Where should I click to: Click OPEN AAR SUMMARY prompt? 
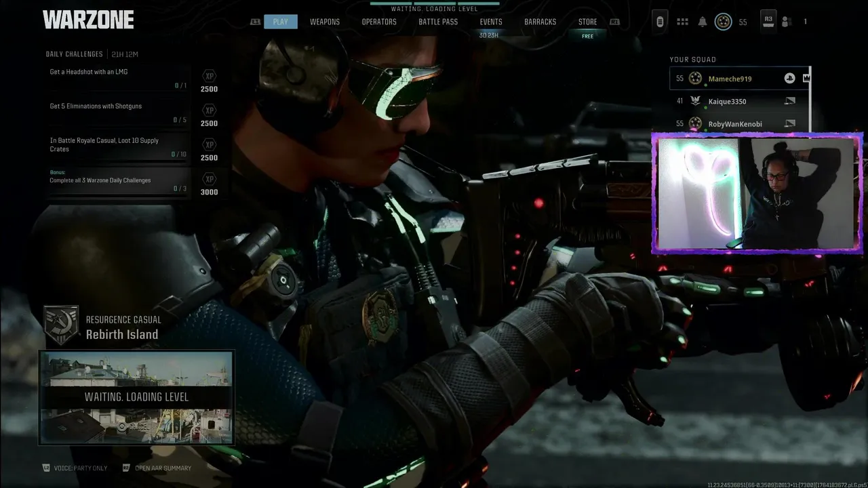click(157, 468)
